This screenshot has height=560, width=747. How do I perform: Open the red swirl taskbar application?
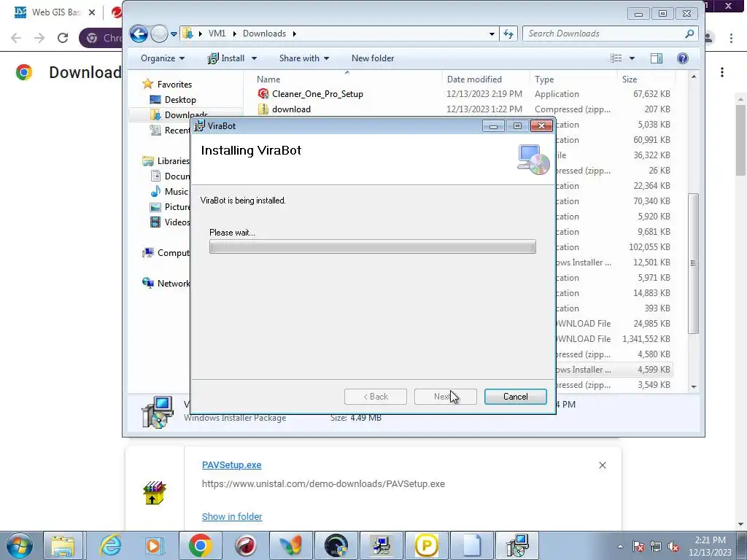pyautogui.click(x=245, y=545)
